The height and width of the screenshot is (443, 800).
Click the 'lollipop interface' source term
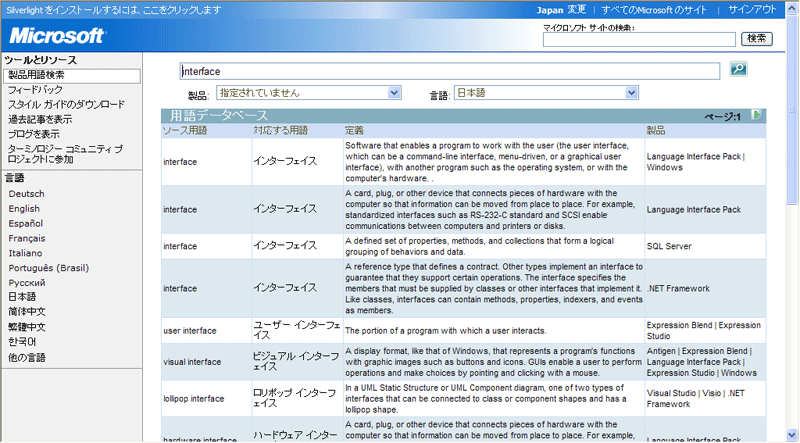(193, 399)
